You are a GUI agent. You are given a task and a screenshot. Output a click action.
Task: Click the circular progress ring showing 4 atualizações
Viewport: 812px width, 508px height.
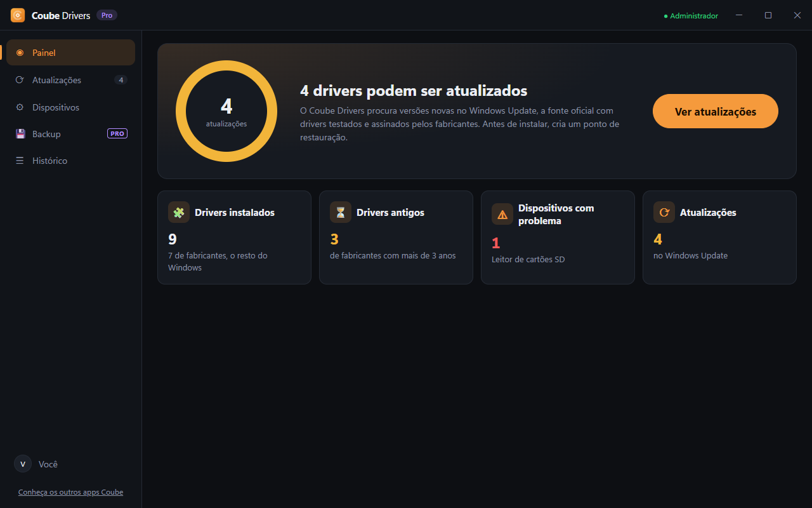pyautogui.click(x=226, y=111)
